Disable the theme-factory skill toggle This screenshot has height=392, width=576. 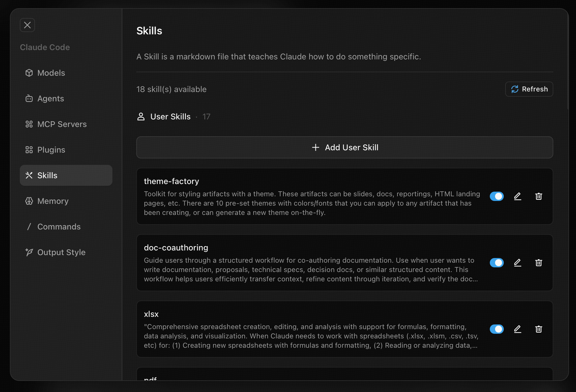click(x=496, y=196)
